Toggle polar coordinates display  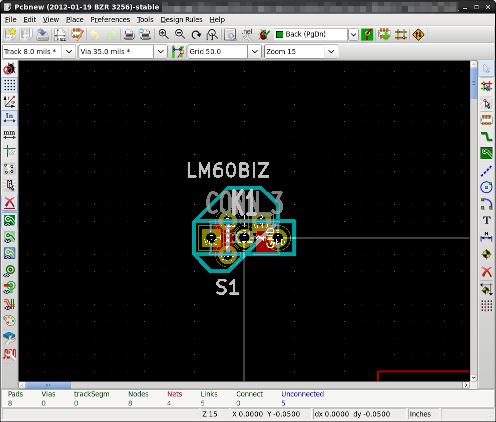[9, 102]
